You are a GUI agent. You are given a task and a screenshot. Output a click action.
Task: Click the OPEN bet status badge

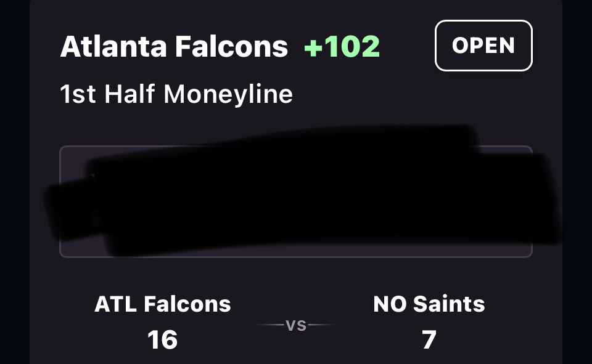click(x=483, y=46)
